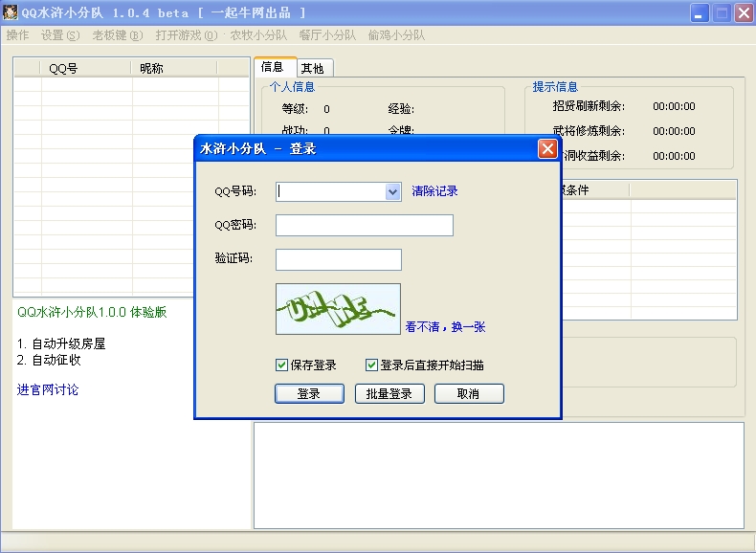
Task: Toggle 登录后直接开始扫描 checkbox
Action: point(371,365)
